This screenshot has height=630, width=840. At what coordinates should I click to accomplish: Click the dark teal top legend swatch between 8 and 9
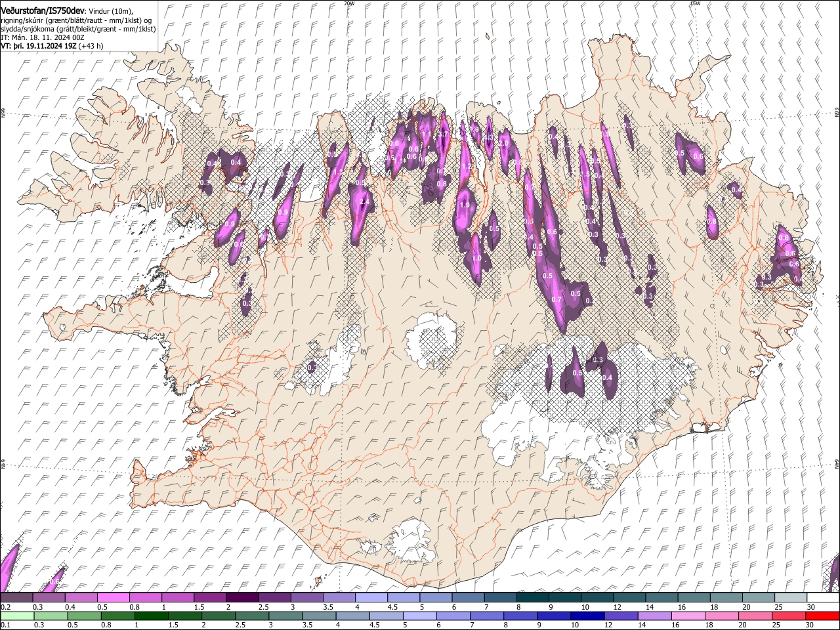tap(534, 597)
